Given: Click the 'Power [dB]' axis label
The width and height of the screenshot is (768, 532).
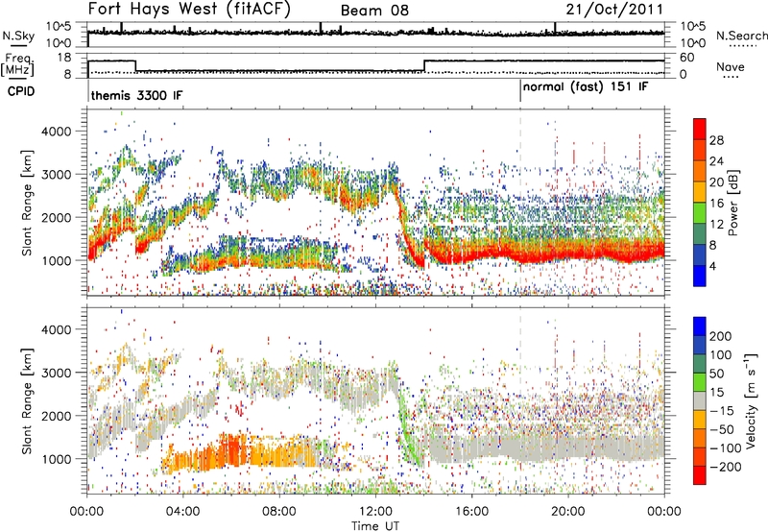Looking at the screenshot, I should tap(733, 203).
